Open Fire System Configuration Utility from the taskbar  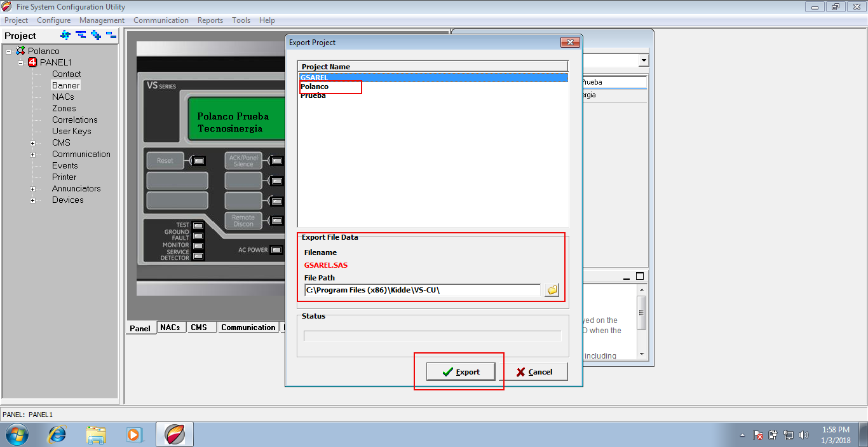coord(174,434)
